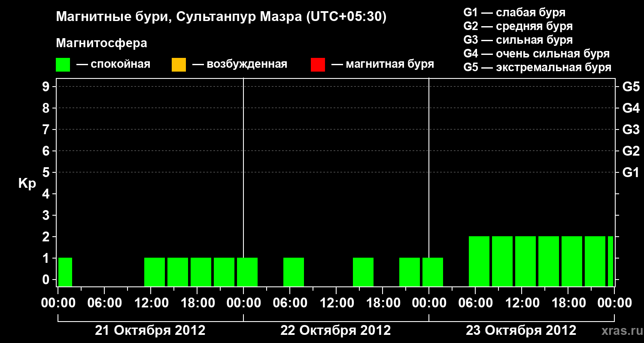Click the '— магнитная буря' legend label

[x=383, y=65]
